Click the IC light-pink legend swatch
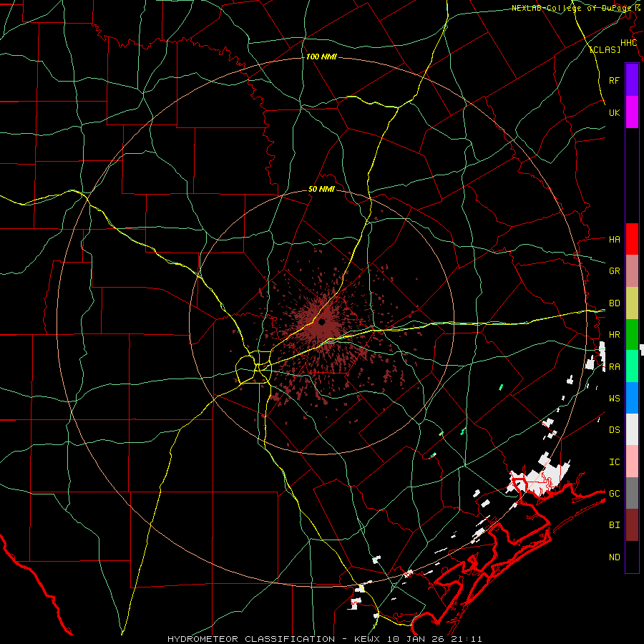This screenshot has height=644, width=644. click(632, 462)
